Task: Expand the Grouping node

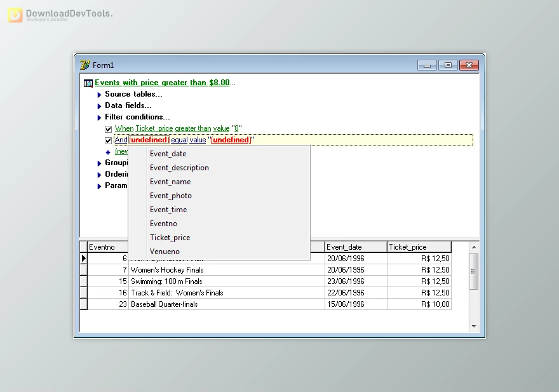Action: [x=99, y=163]
